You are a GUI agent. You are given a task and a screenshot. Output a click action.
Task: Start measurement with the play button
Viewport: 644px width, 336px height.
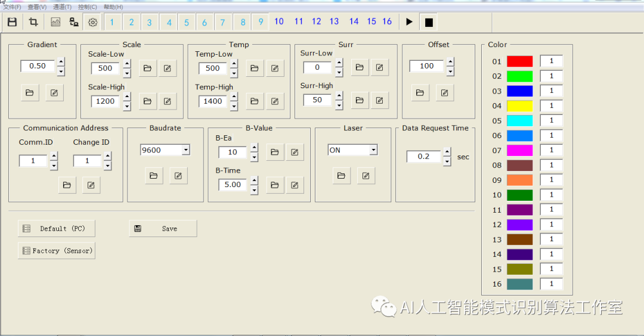[x=409, y=22]
